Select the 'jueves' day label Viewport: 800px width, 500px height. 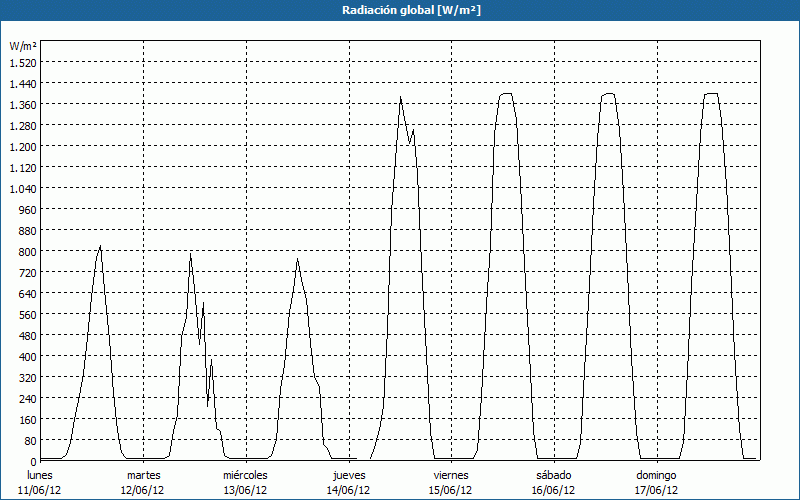(349, 475)
